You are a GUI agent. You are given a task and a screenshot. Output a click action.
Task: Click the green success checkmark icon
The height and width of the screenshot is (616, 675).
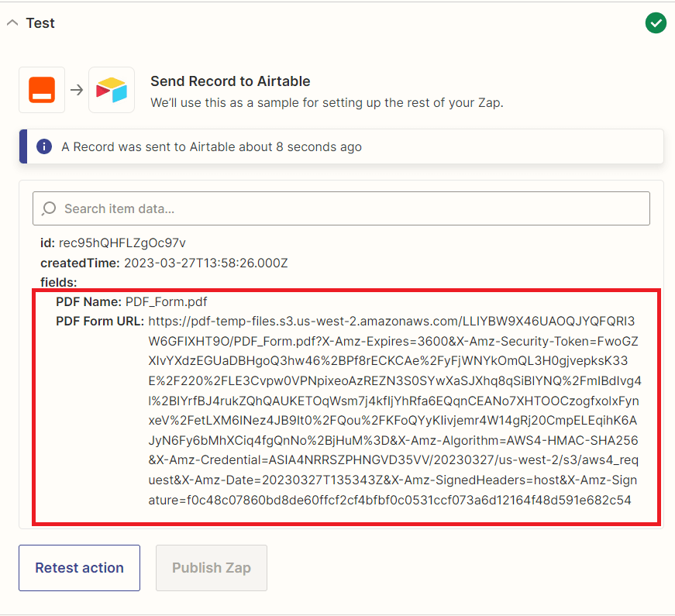tap(656, 23)
